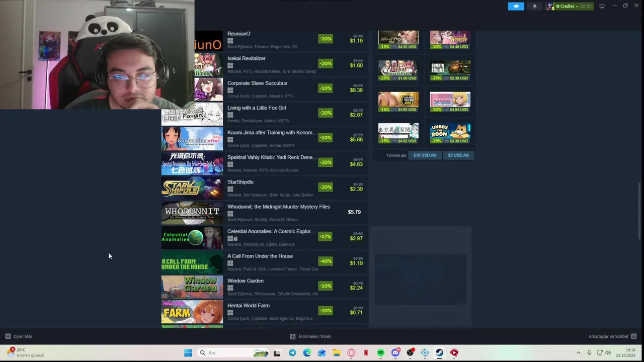Enter Big Picture mode via monitor icon
644x362 pixels.
pos(602,6)
